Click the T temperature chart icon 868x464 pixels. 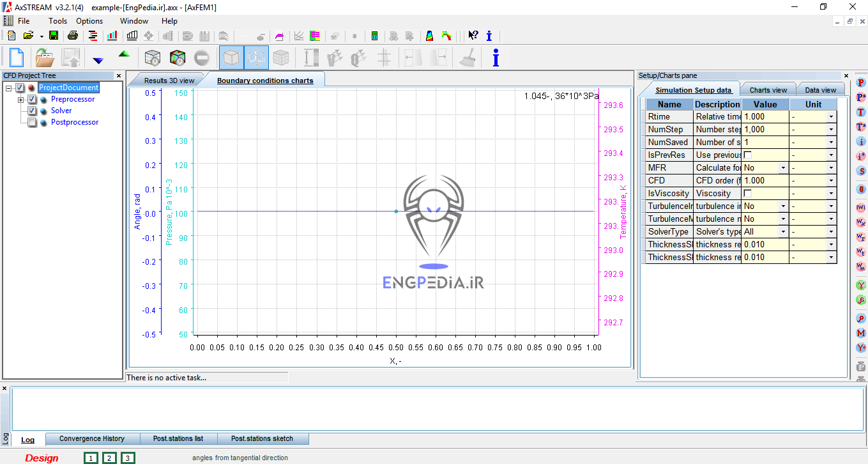861,112
